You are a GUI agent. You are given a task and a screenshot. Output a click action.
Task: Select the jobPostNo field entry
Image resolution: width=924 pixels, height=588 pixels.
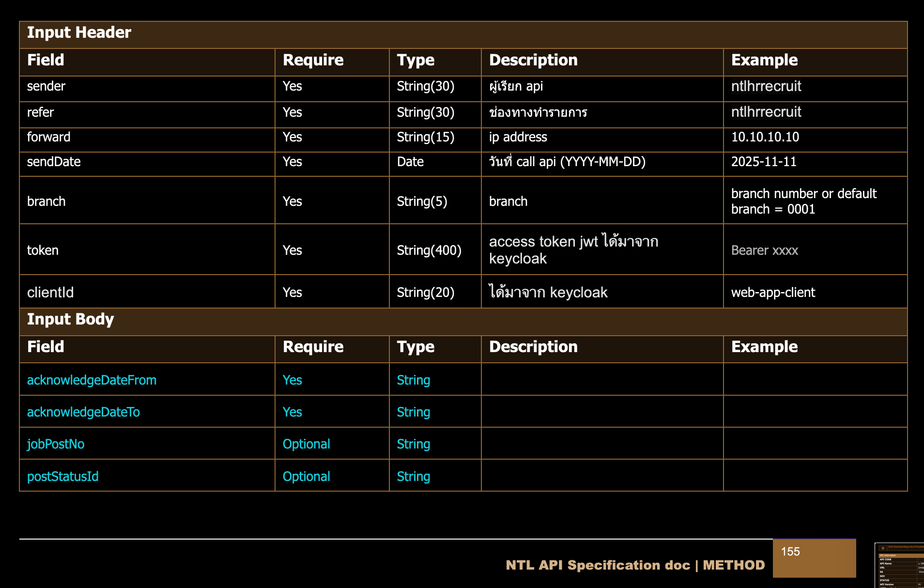point(56,444)
